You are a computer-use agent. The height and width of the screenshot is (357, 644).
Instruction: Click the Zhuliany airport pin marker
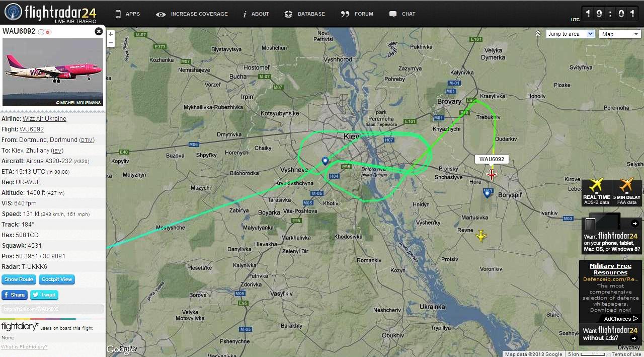pos(325,161)
